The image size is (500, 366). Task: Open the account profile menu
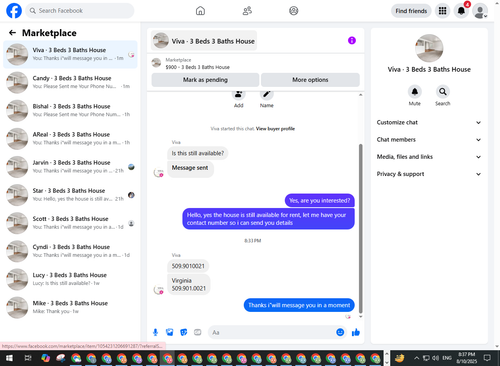(480, 11)
